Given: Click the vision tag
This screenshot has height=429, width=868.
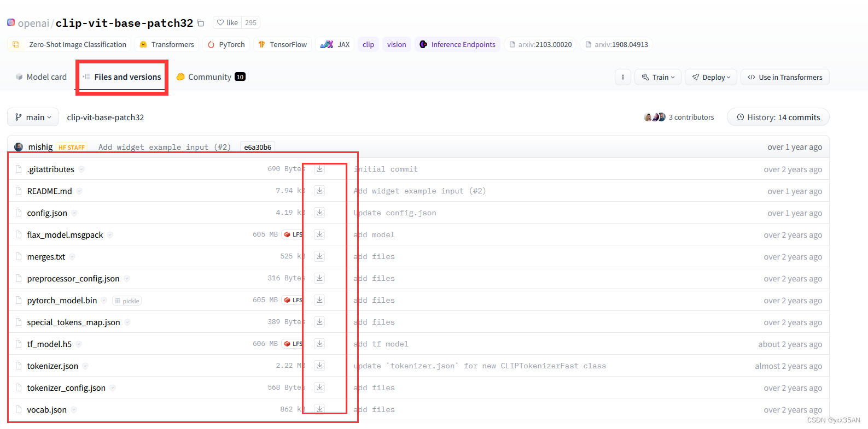Looking at the screenshot, I should [x=397, y=44].
